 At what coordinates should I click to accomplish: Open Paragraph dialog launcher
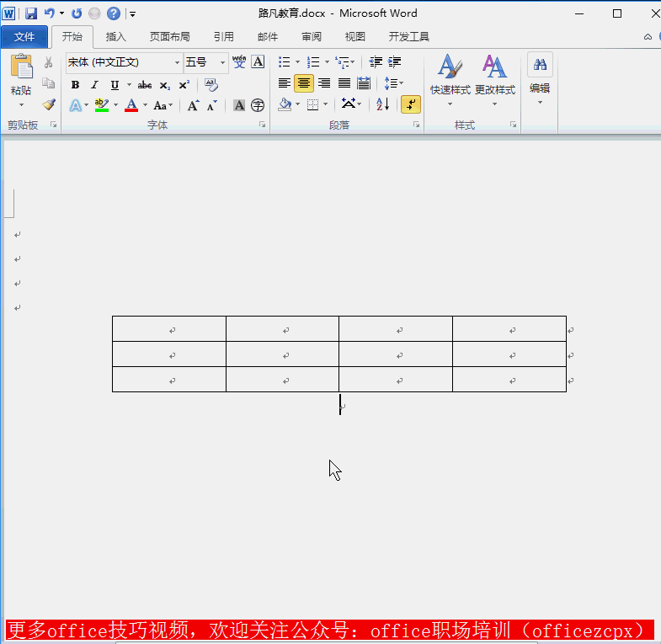[x=417, y=125]
